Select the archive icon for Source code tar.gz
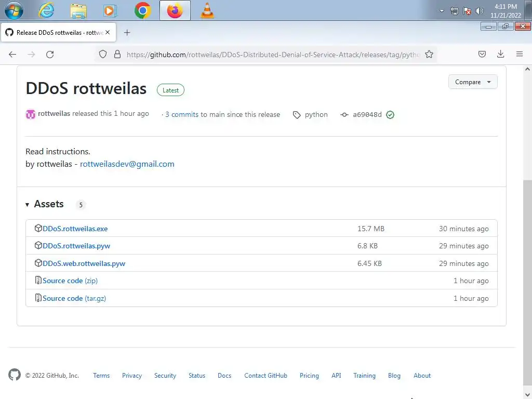 click(x=38, y=298)
